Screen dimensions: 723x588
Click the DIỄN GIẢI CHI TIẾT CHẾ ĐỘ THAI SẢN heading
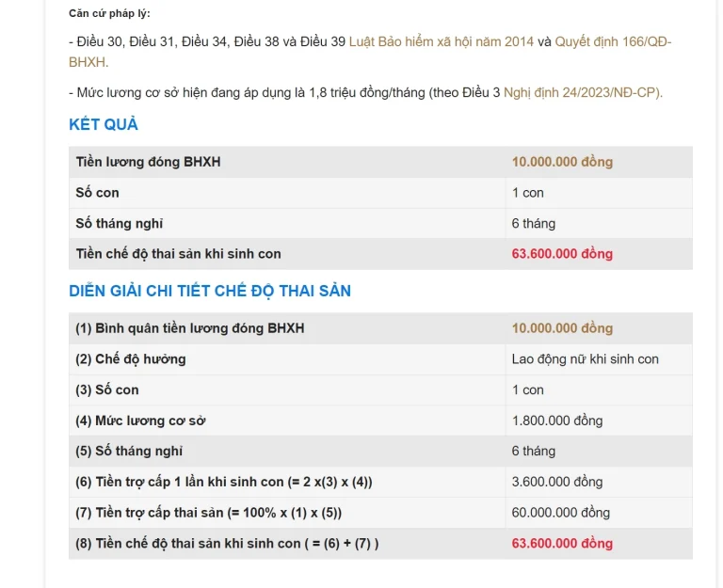point(210,291)
